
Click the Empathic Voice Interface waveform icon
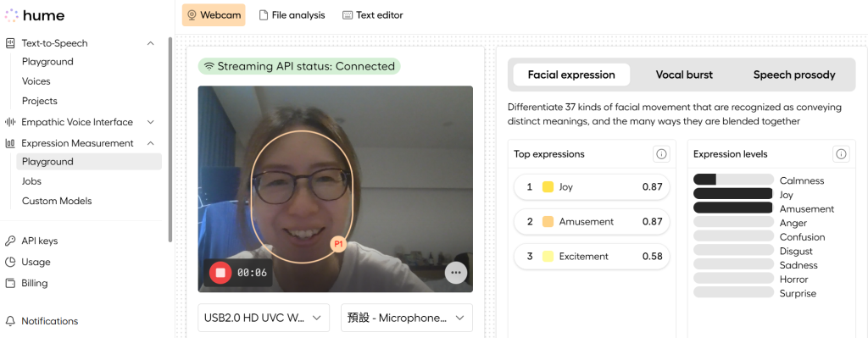pyautogui.click(x=10, y=122)
